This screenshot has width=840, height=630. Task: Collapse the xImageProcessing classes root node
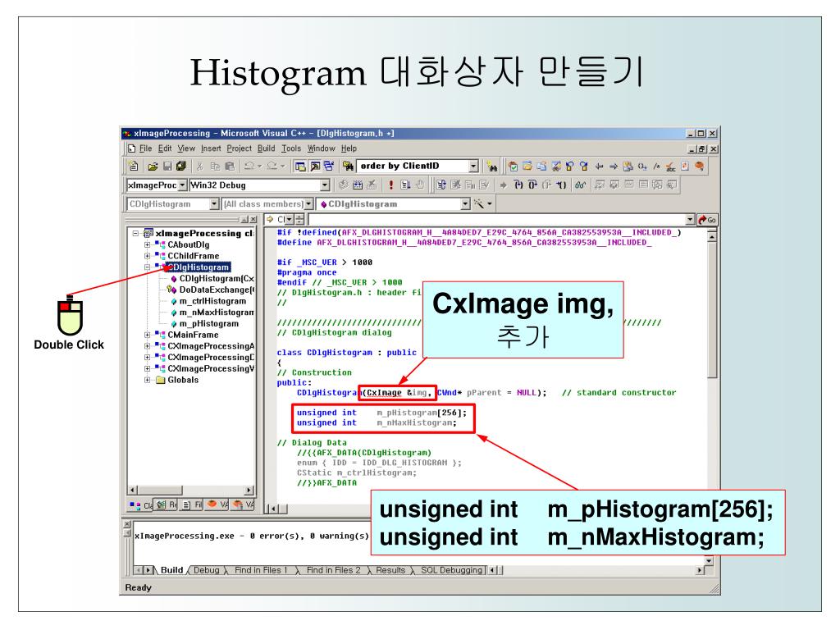[x=136, y=234]
